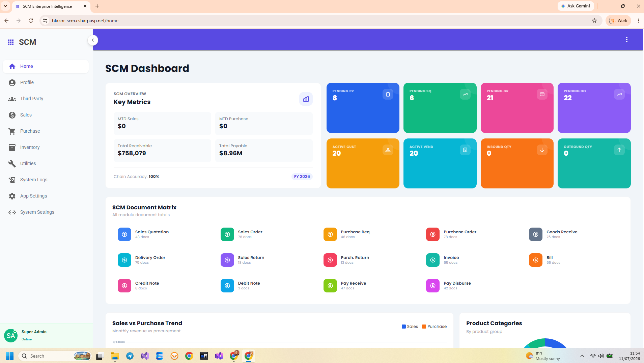The width and height of the screenshot is (644, 363).
Task: Click the System Settings code icon
Action: click(x=12, y=212)
